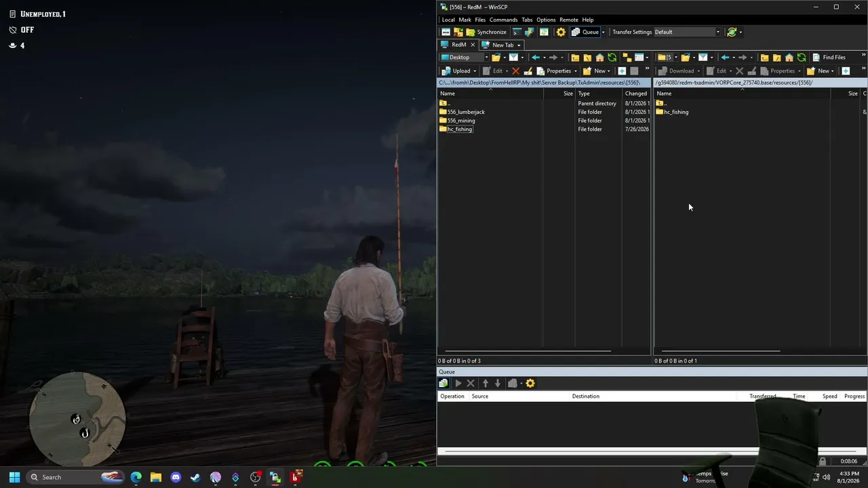This screenshot has width=868, height=488.
Task: Open the console terminal icon
Action: pos(517,32)
